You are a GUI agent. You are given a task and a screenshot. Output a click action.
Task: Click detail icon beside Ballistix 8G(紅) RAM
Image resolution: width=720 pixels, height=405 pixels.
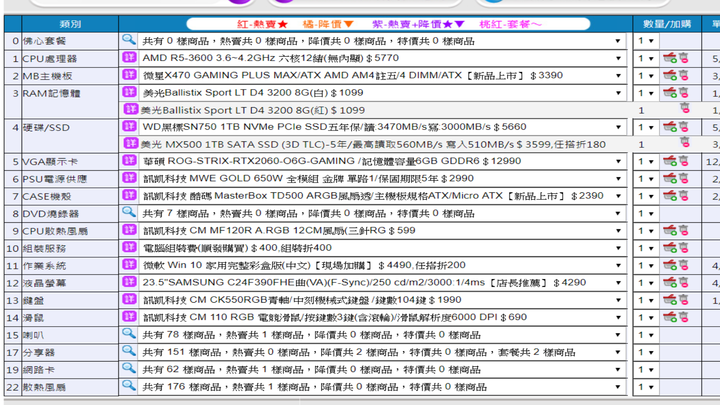131,109
